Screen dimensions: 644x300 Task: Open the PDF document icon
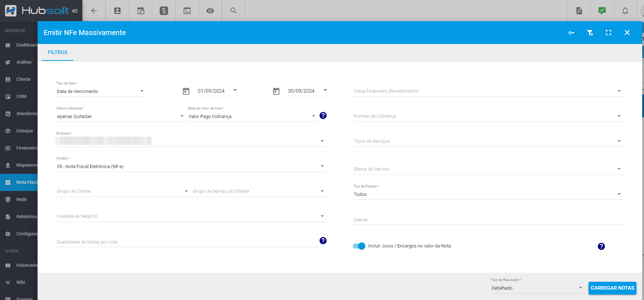(579, 11)
